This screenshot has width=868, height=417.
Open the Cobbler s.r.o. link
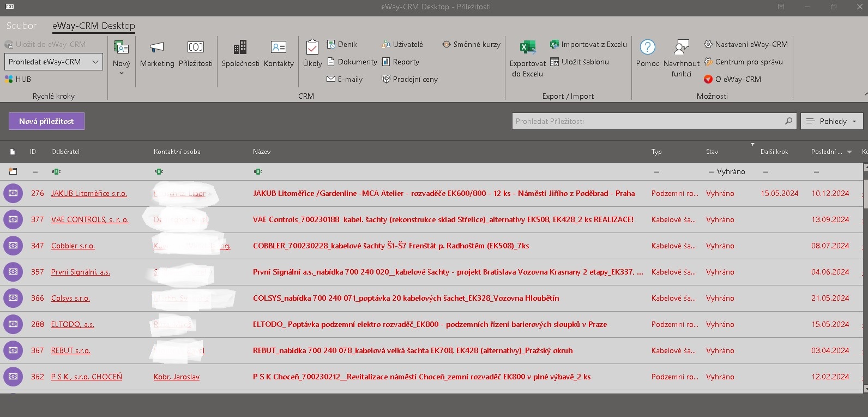[x=73, y=246]
